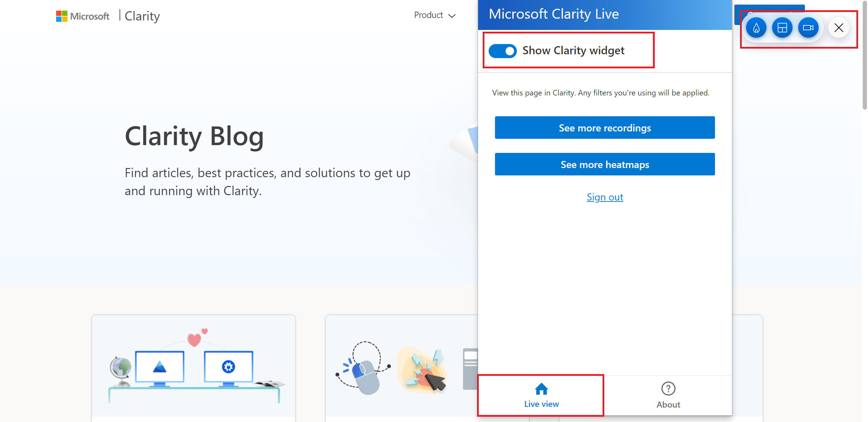868x422 pixels.
Task: Click the See more heatmaps button
Action: [x=605, y=164]
